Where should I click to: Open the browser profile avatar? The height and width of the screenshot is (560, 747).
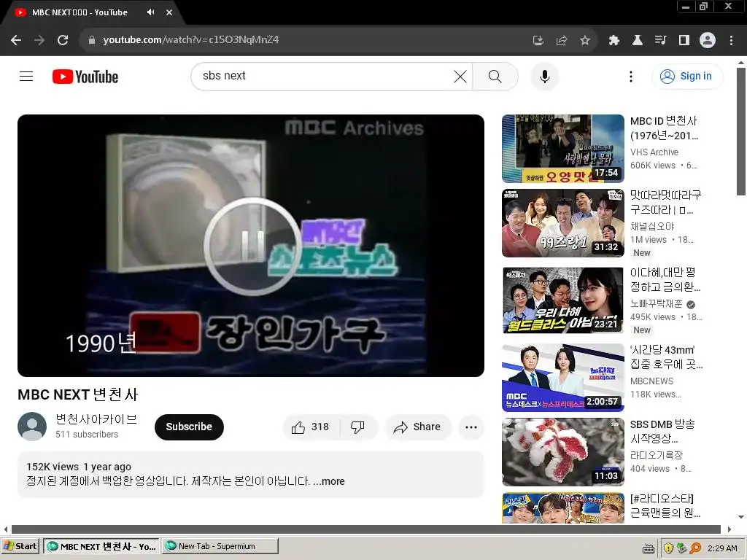707,40
